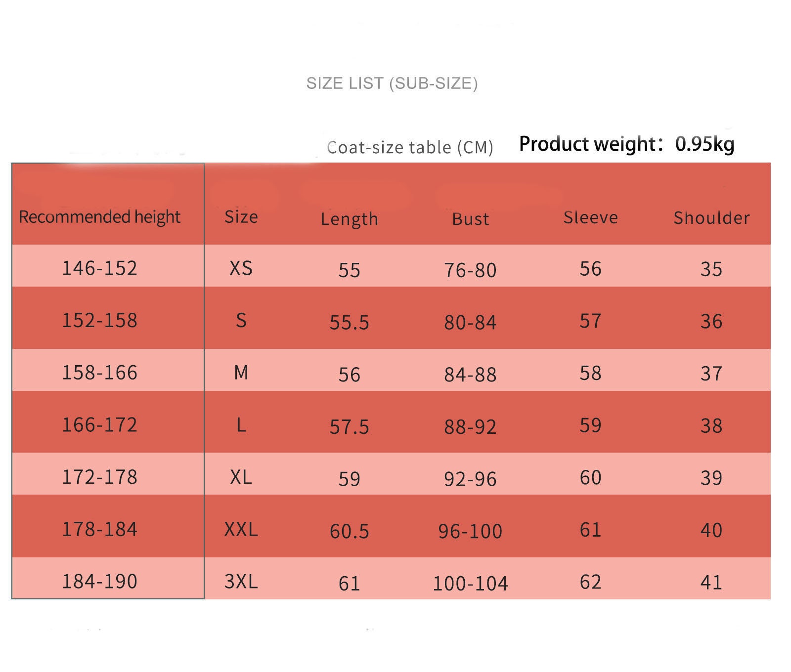Click the Product weight 0.95kg text
This screenshot has width=791, height=672.
(627, 144)
